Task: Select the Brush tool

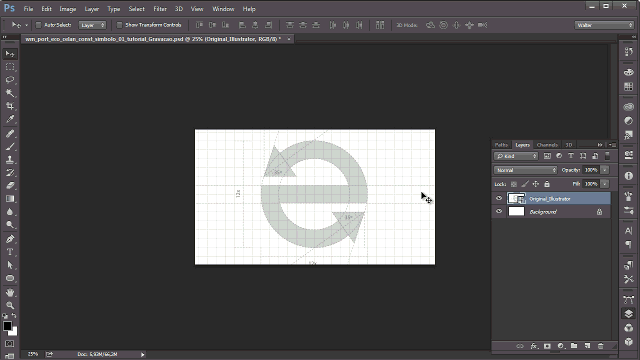Action: pyautogui.click(x=10, y=147)
